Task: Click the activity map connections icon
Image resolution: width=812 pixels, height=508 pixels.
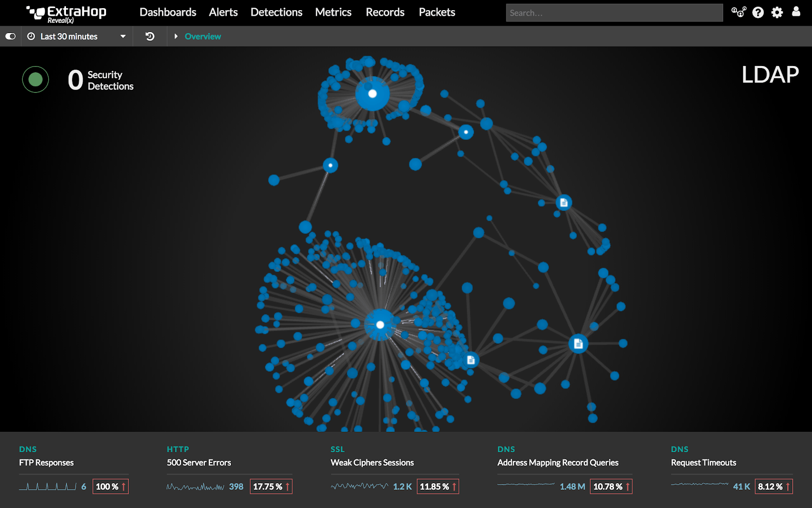Action: pos(738,12)
